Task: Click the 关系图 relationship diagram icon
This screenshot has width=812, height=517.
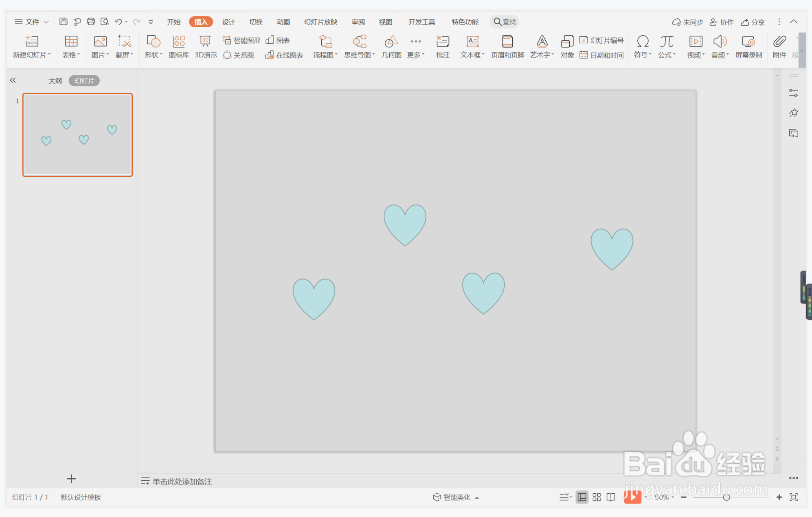Action: click(239, 55)
